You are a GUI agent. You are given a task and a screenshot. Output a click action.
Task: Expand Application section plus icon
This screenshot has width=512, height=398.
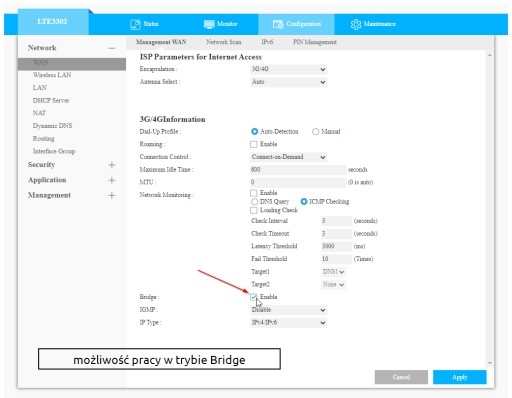(x=112, y=180)
